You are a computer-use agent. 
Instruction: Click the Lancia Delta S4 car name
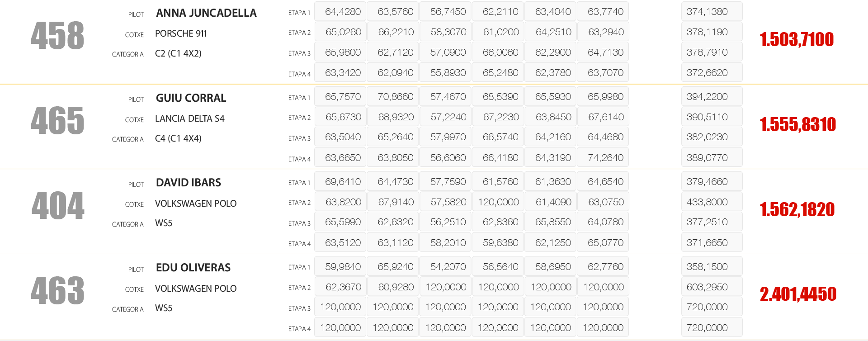189,118
